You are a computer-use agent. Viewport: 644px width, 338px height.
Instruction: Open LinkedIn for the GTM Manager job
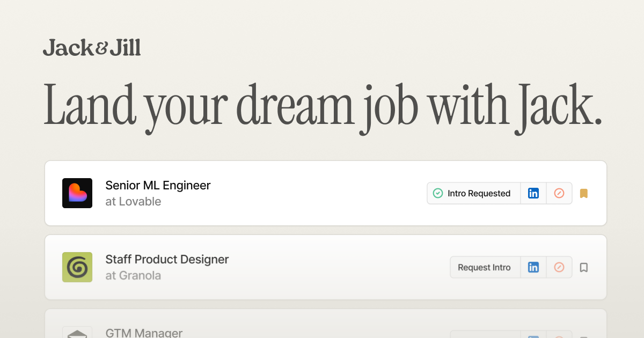click(533, 335)
